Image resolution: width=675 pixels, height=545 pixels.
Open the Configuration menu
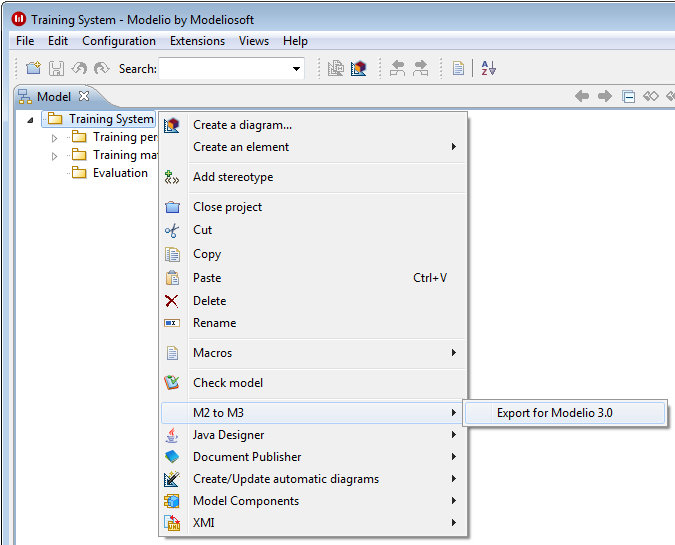click(x=119, y=41)
